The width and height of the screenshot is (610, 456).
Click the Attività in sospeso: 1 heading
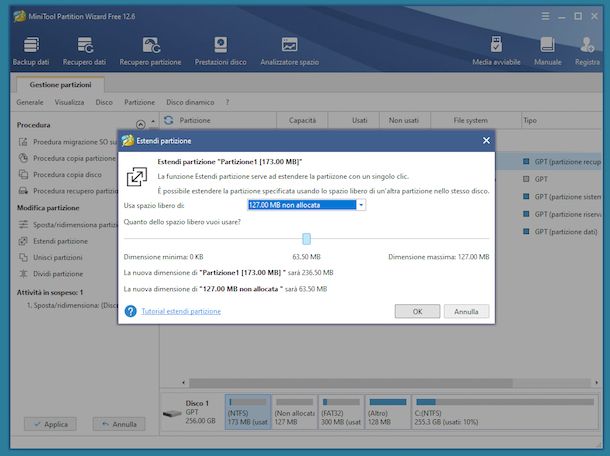50,292
